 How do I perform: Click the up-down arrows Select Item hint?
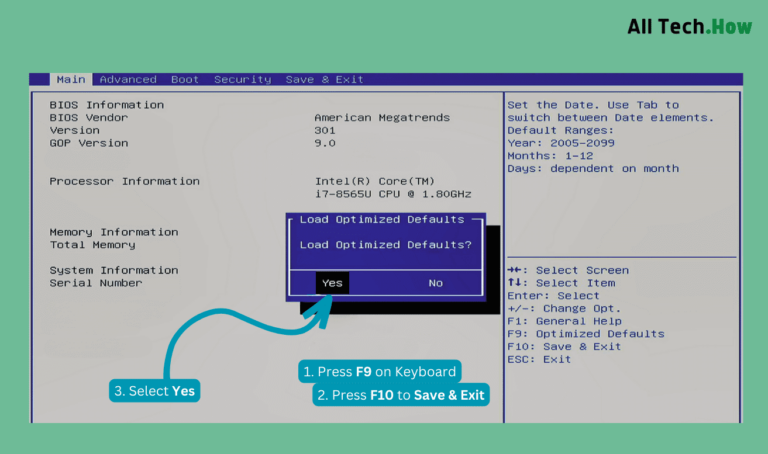[561, 283]
